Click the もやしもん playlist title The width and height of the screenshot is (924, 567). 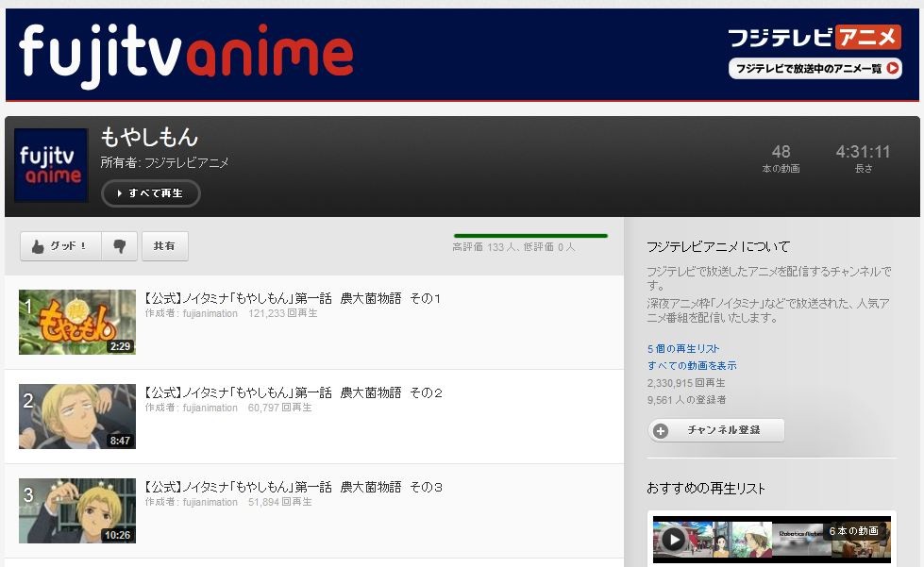149,137
